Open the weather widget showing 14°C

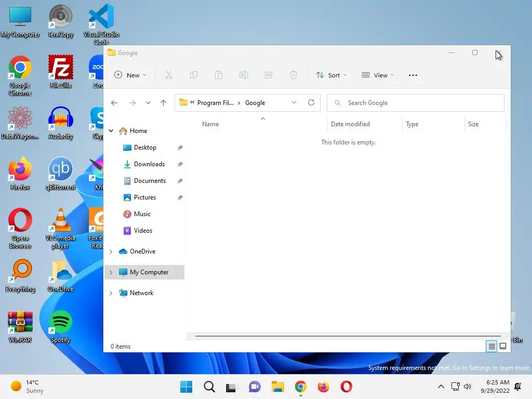27,387
